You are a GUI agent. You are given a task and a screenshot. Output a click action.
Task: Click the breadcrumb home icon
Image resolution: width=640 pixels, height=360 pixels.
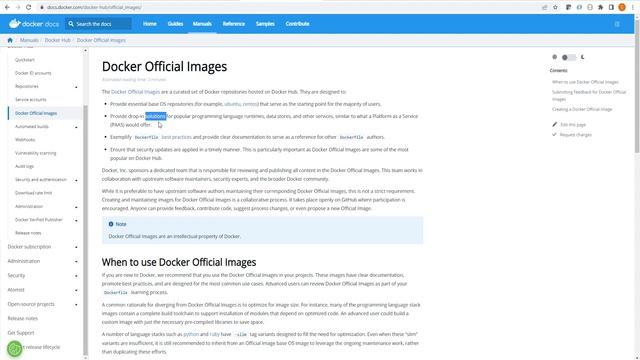(x=10, y=40)
